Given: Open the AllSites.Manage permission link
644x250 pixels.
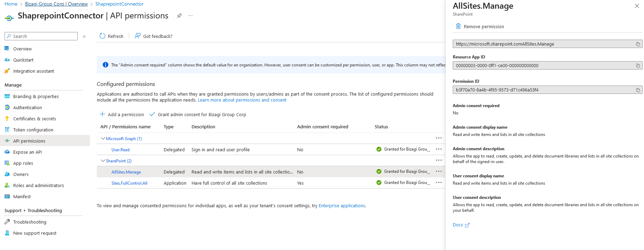Looking at the screenshot, I should coord(126,172).
